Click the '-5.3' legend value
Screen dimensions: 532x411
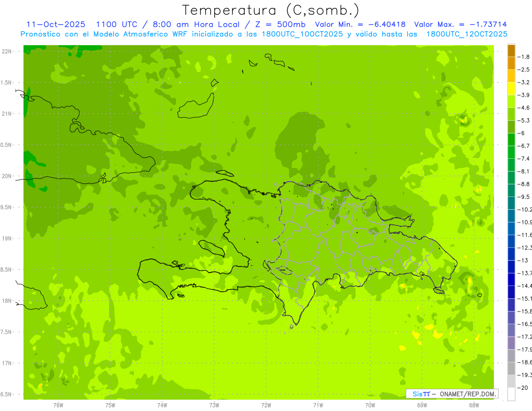[x=524, y=121]
